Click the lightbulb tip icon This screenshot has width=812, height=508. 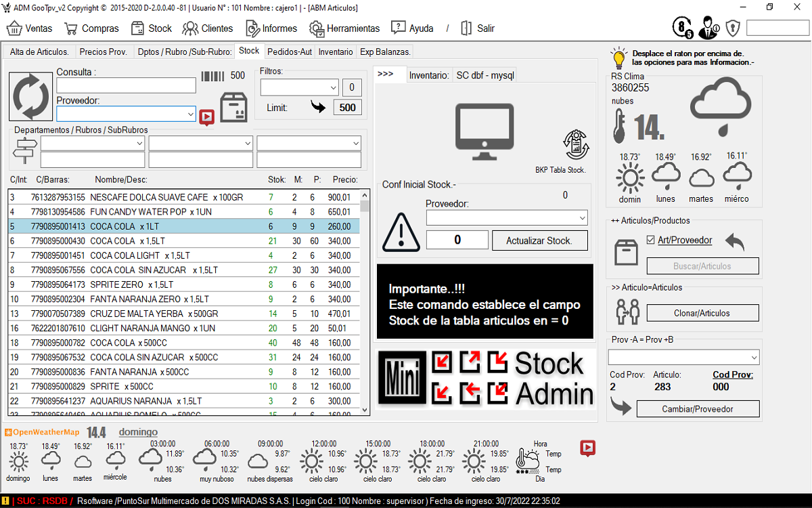618,58
